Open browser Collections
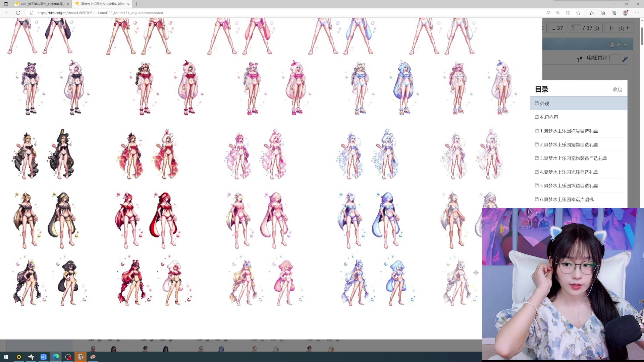This screenshot has width=644, height=362. click(x=603, y=13)
